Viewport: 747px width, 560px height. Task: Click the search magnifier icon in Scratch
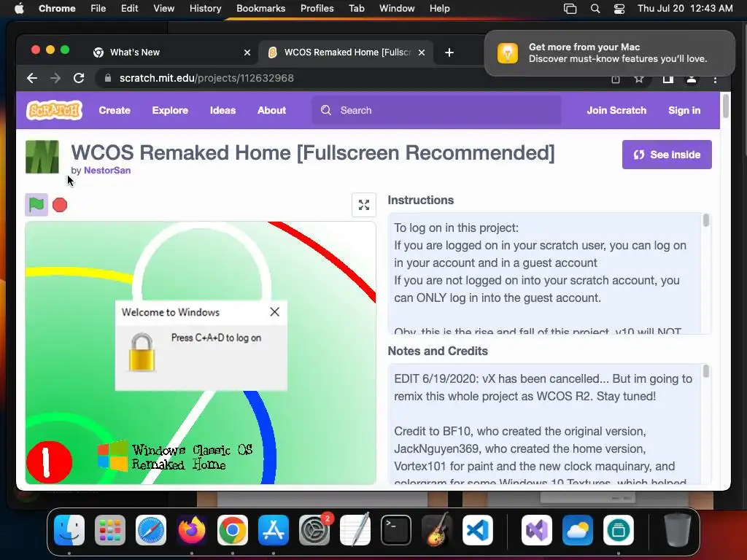coord(326,110)
